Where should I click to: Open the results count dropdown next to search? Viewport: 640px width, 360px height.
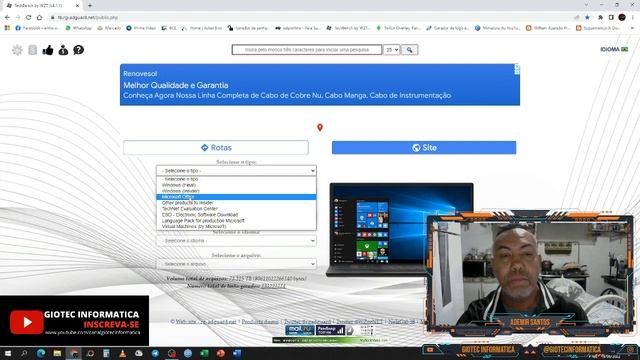tap(391, 50)
